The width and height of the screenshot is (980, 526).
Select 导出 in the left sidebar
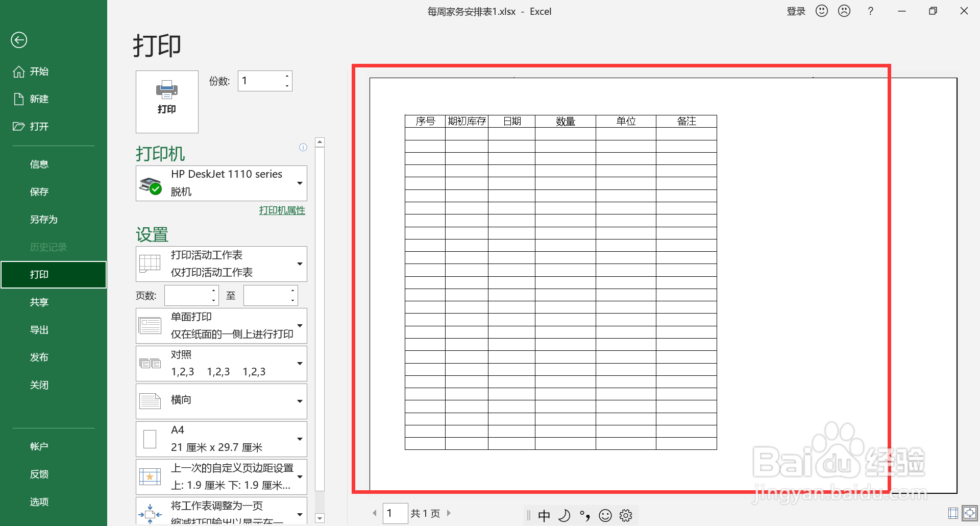[x=39, y=329]
